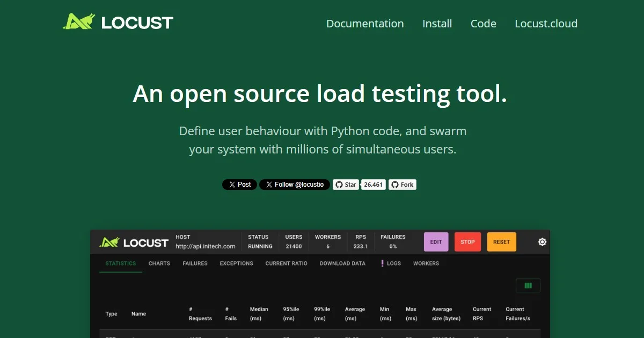
Task: Click the 'Current RPS' column header
Action: tap(482, 314)
